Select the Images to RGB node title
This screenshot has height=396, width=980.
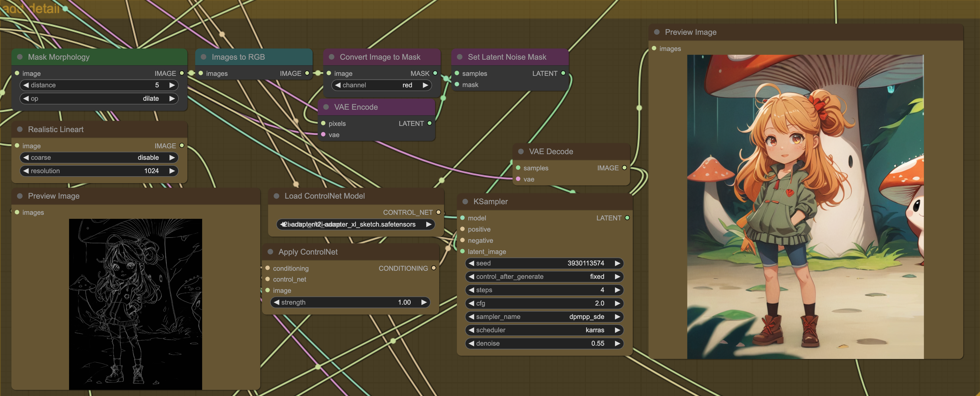(x=238, y=57)
